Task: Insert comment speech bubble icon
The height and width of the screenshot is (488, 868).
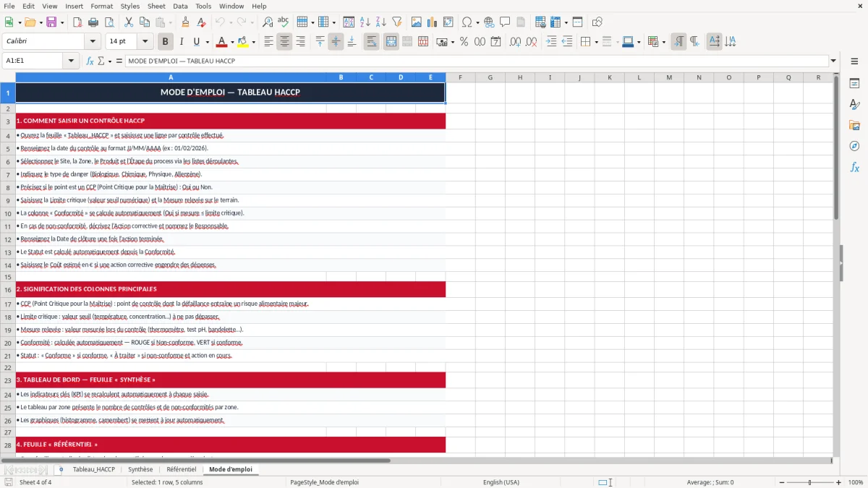Action: point(505,22)
